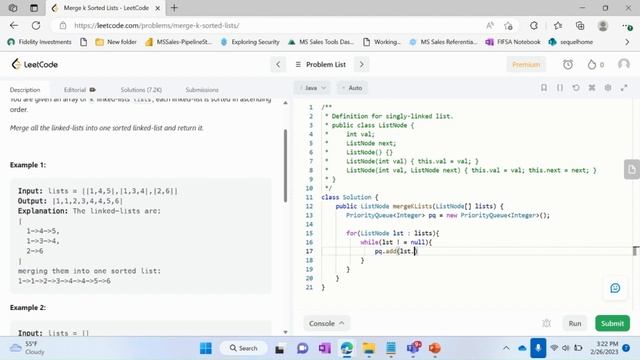This screenshot has height=360, width=640.
Task: Open the notes side panel icon
Action: pos(632,169)
